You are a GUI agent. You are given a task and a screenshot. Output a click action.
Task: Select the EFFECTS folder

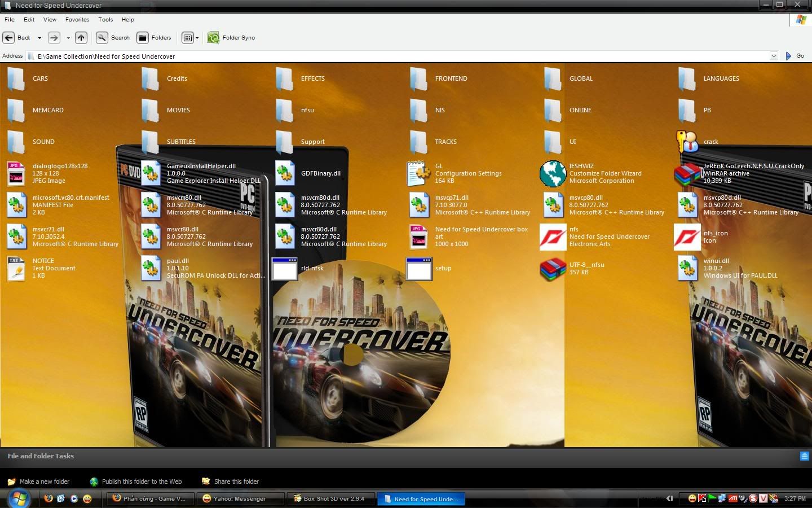[300, 78]
